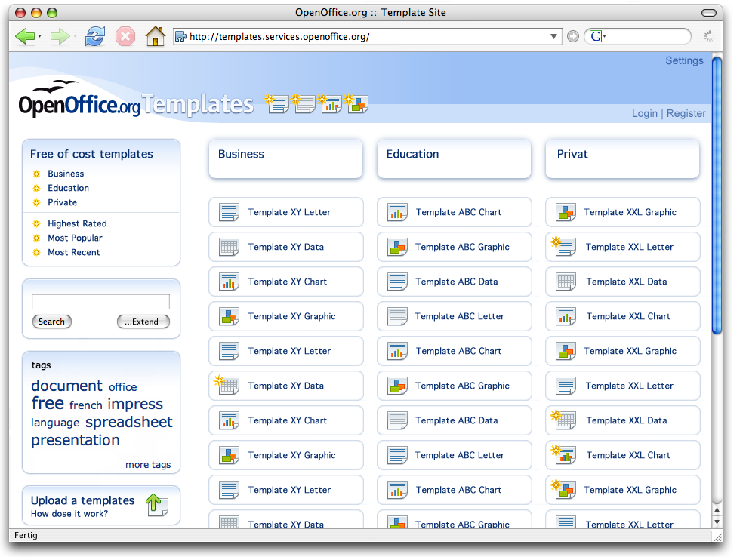746x560 pixels.
Task: Click the new spreadsheet icon in header
Action: [304, 104]
